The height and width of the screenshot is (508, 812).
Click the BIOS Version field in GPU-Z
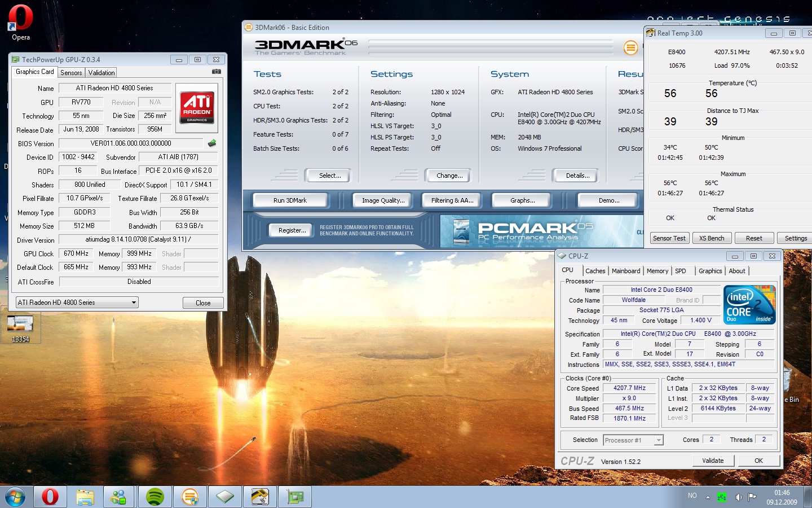pos(131,143)
